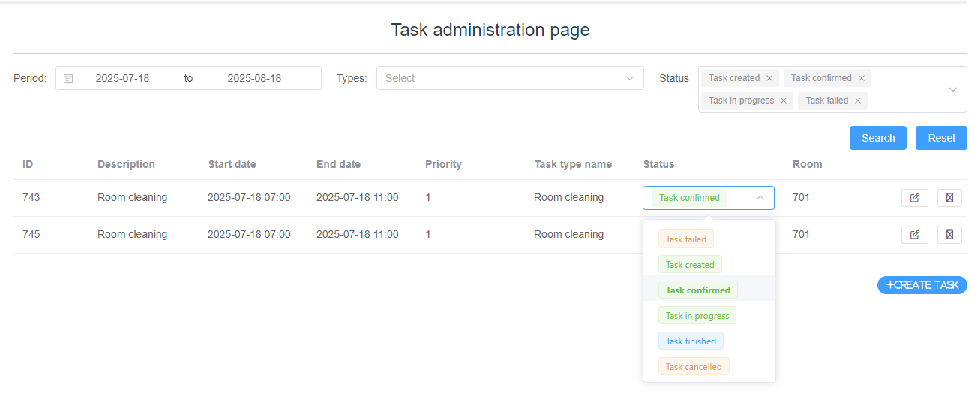The height and width of the screenshot is (405, 980).
Task: Click the edit icon for task 743
Action: 914,198
